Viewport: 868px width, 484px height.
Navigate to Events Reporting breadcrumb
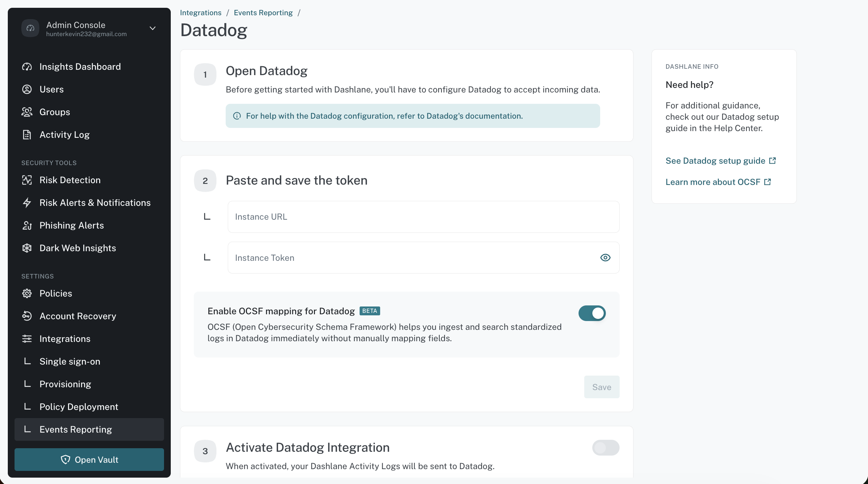[263, 13]
